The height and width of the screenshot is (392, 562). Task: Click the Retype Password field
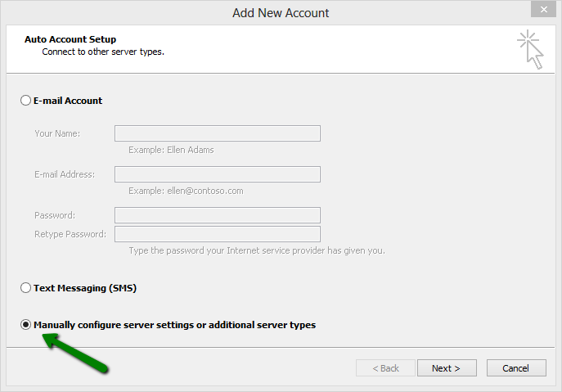click(217, 234)
